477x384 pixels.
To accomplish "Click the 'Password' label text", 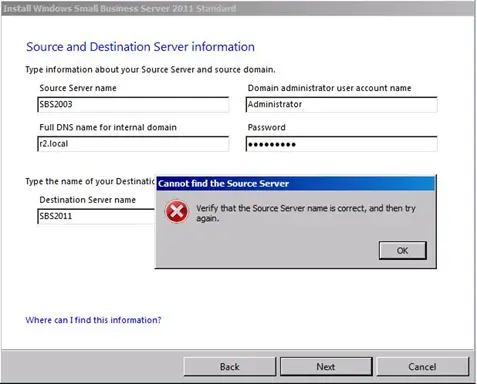I will [266, 127].
